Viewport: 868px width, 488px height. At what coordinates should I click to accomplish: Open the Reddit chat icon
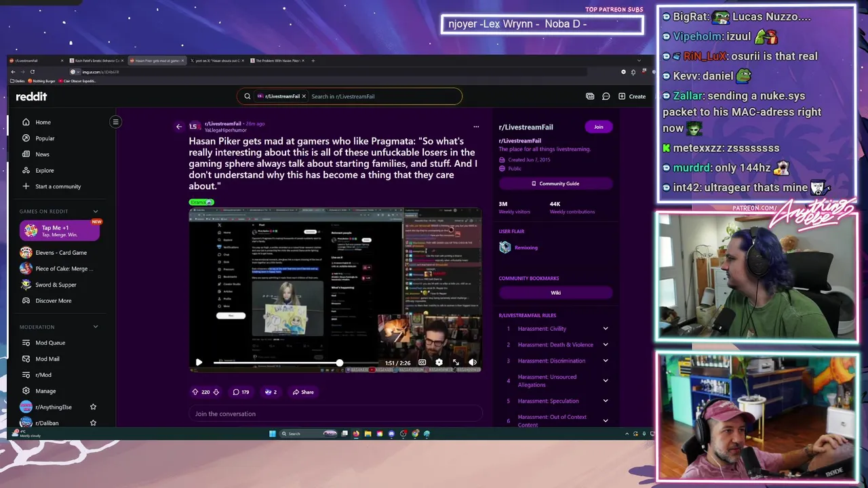pos(606,96)
